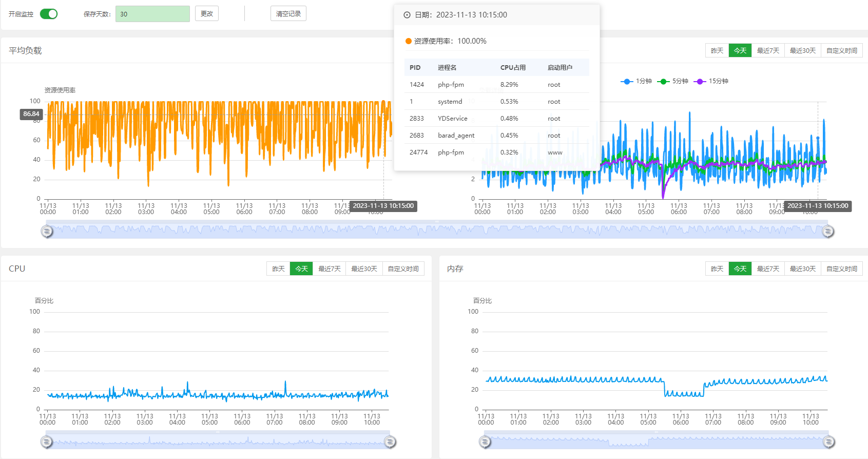Open 自定义时间 in CPU panel
Image resolution: width=868 pixels, height=459 pixels.
(x=403, y=269)
